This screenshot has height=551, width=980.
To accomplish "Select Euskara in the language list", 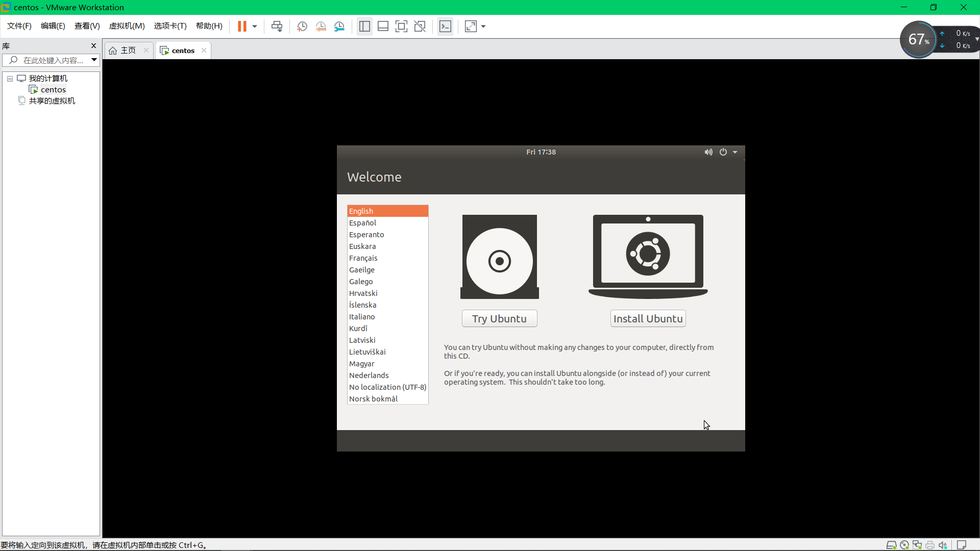I will 387,246.
